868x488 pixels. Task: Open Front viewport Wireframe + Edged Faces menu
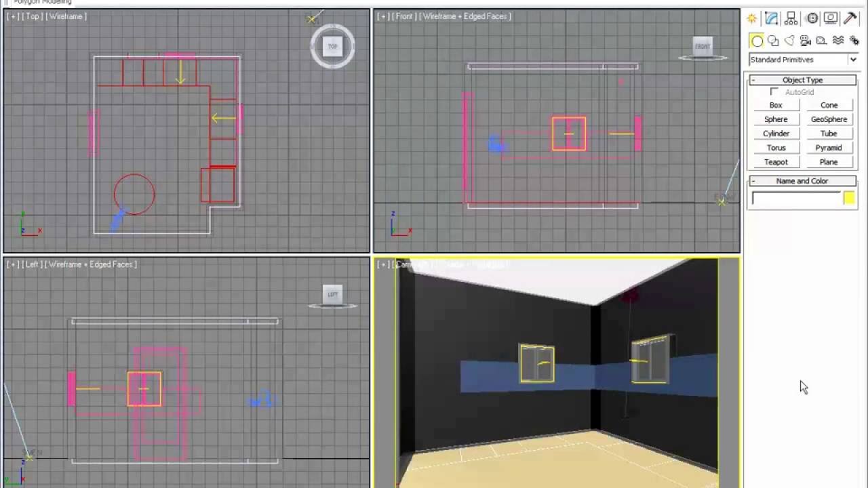(x=465, y=16)
